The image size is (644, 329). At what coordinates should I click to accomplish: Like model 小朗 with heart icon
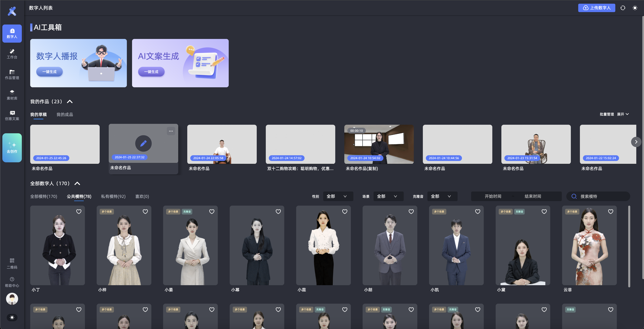pyautogui.click(x=411, y=211)
